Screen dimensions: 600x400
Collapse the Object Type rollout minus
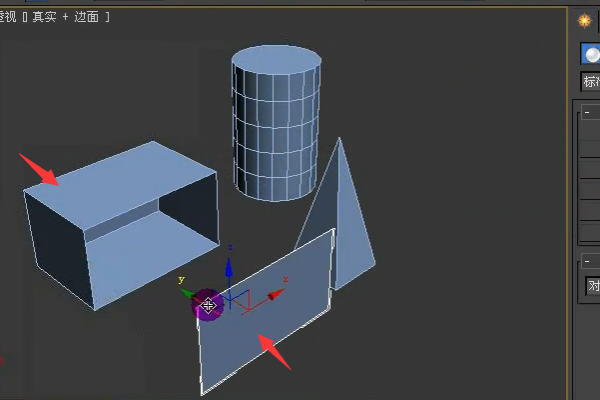tap(587, 113)
